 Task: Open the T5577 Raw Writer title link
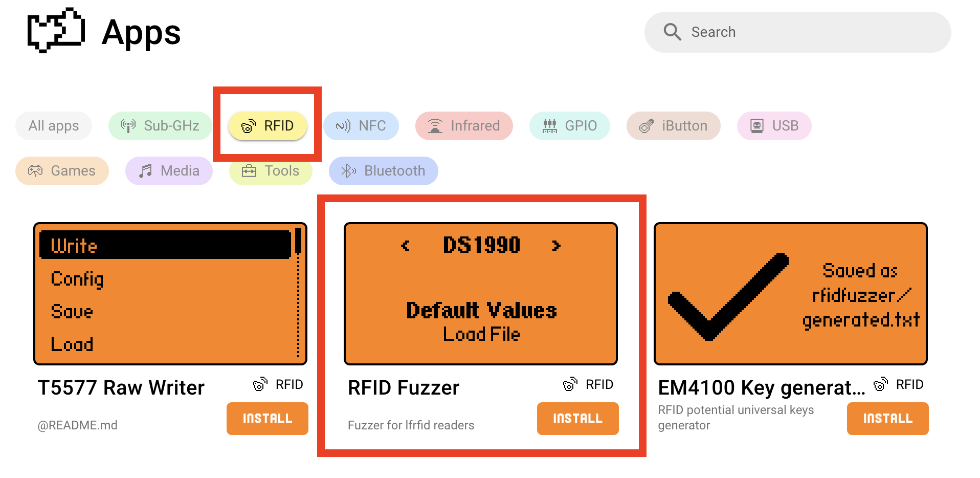coord(121,387)
